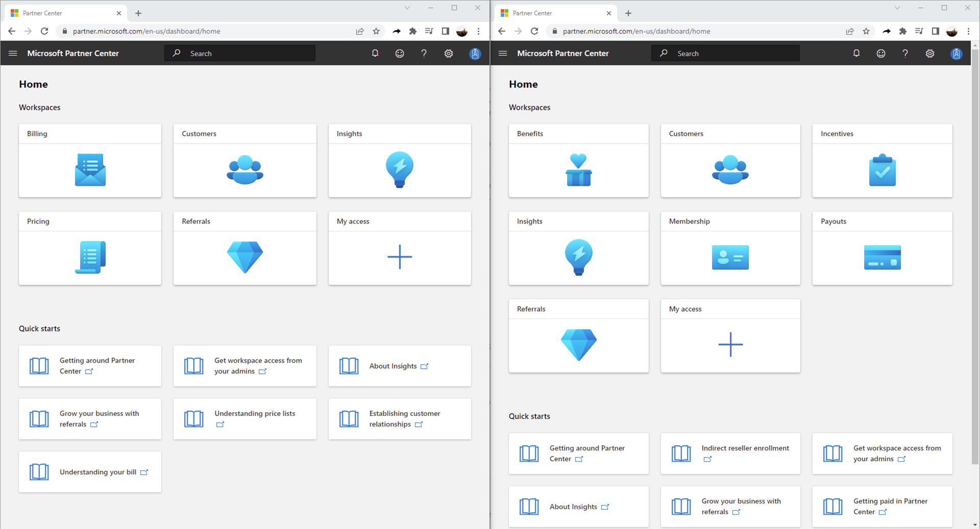Viewport: 980px width, 529px height.
Task: Open Billing workspace in left window
Action: click(90, 160)
